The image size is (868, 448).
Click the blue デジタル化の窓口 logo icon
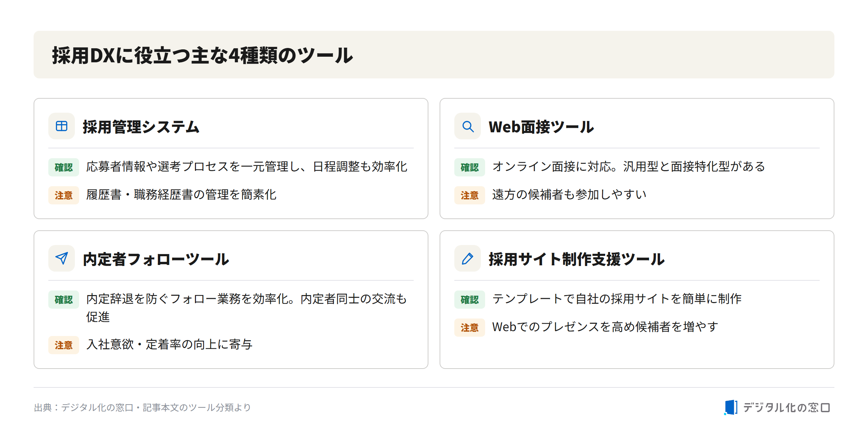tap(731, 407)
